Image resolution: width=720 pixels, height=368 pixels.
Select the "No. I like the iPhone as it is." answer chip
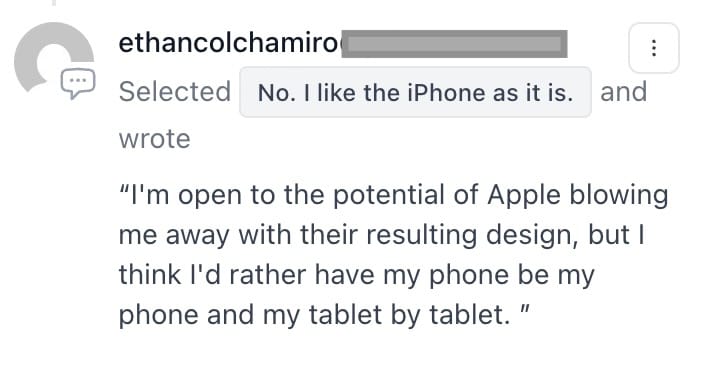coord(415,92)
